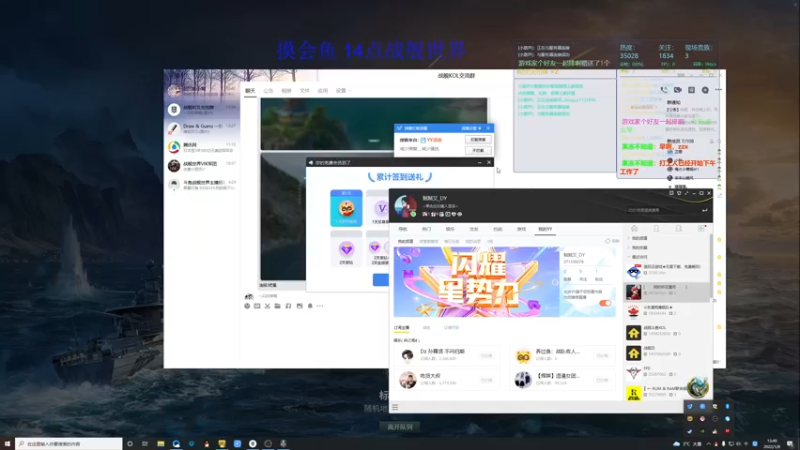
Task: Click the round plus icon in QQ header
Action: [x=705, y=90]
